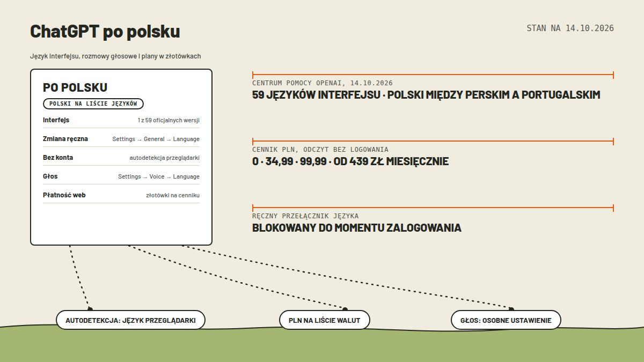Click "BLOKOWANY DO MOMENTU ZALOGOWANIA" headline
The image size is (644, 362).
(357, 228)
